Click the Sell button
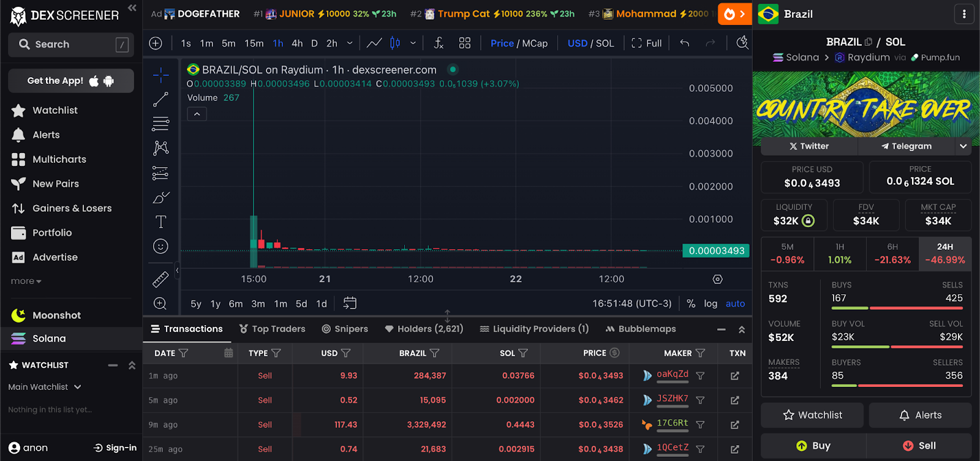This screenshot has height=461, width=980. [x=919, y=446]
